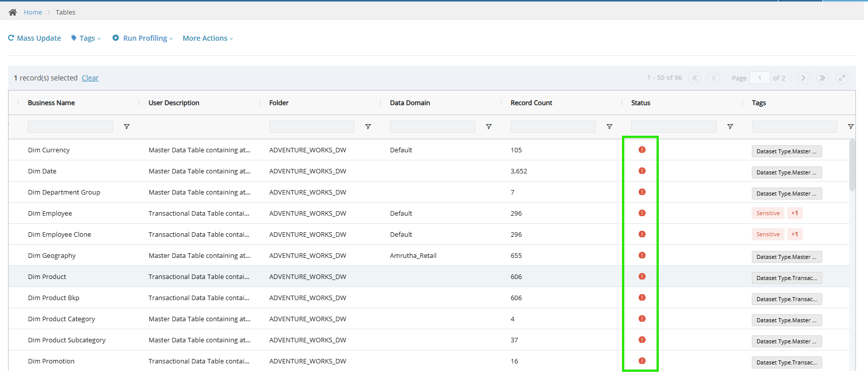The image size is (868, 372).
Task: Open filter options for Folder column
Action: tap(368, 127)
